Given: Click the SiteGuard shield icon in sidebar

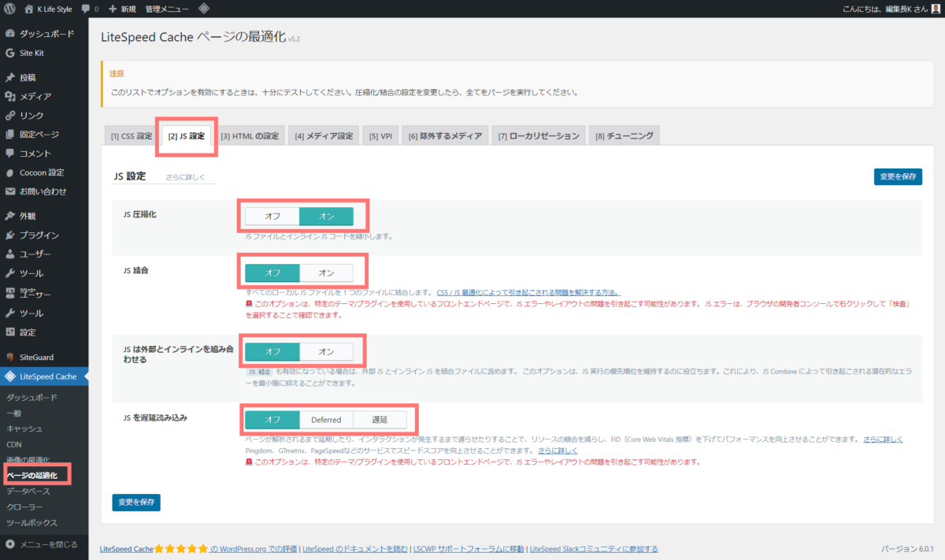Looking at the screenshot, I should (9, 356).
